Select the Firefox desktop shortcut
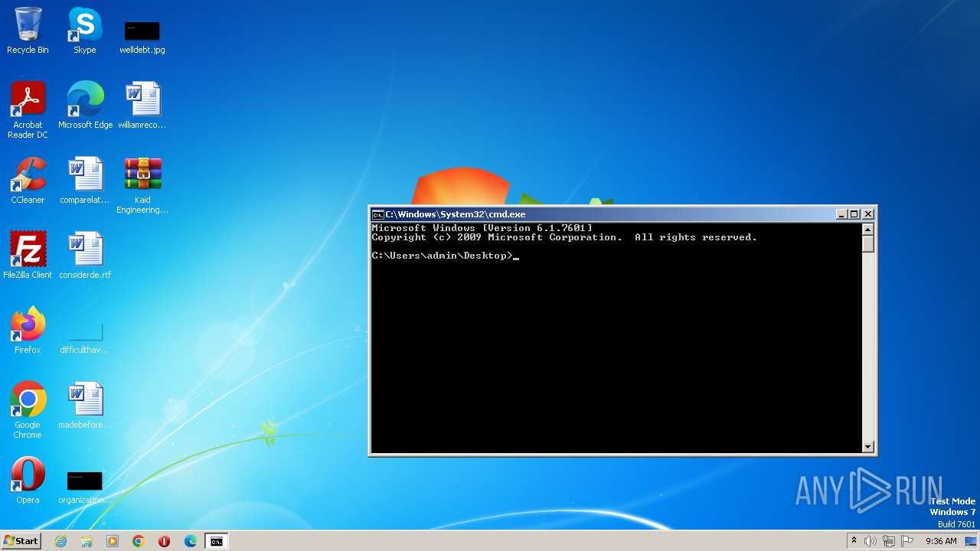The image size is (980, 551). [28, 331]
